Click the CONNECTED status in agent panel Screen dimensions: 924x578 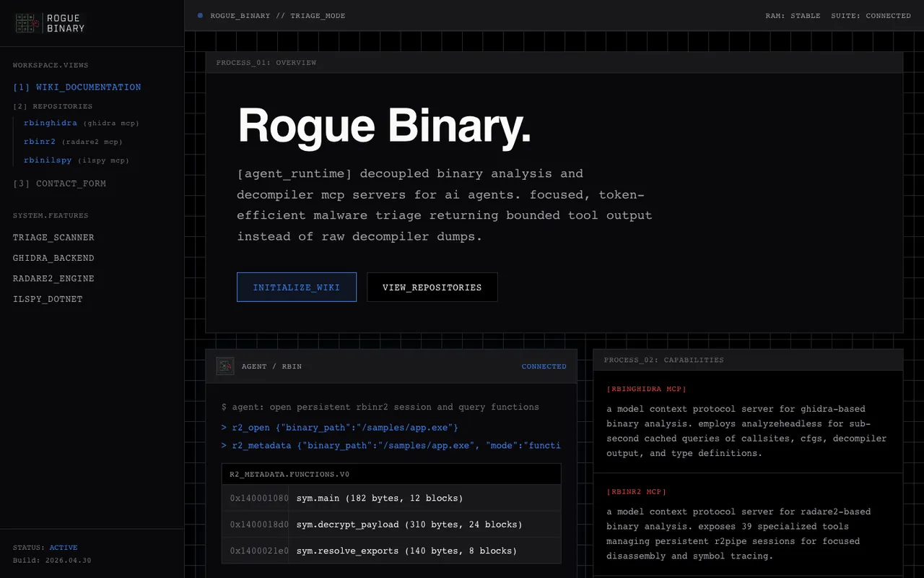point(544,366)
